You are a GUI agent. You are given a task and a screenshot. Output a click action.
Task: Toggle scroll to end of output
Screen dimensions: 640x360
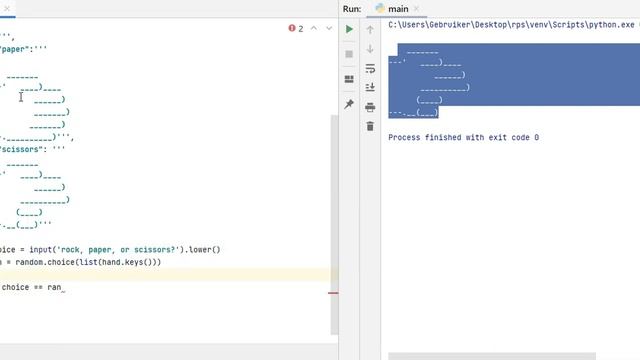(x=370, y=87)
